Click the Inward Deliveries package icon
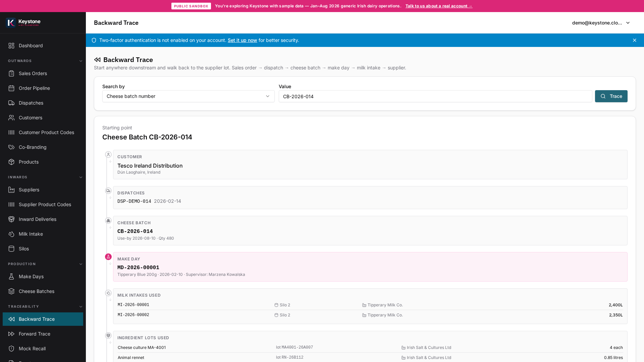Image resolution: width=644 pixels, height=362 pixels. [11, 219]
